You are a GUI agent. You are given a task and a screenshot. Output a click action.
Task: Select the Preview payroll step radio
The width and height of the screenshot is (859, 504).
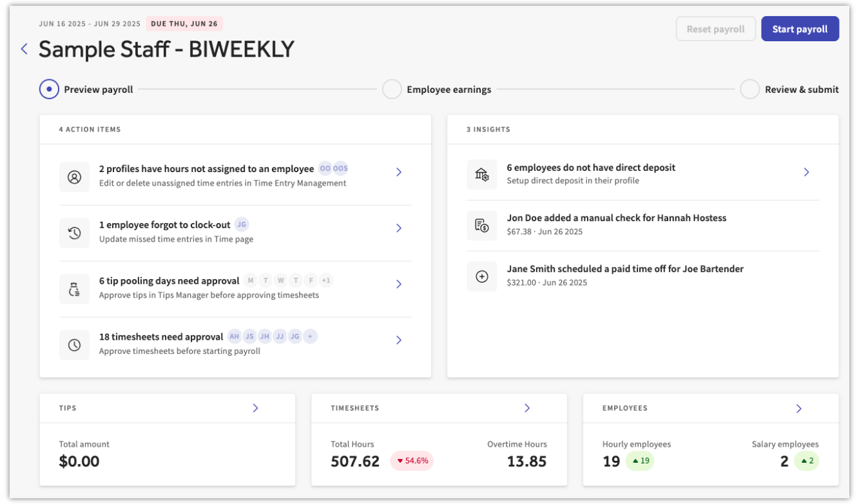(x=49, y=89)
